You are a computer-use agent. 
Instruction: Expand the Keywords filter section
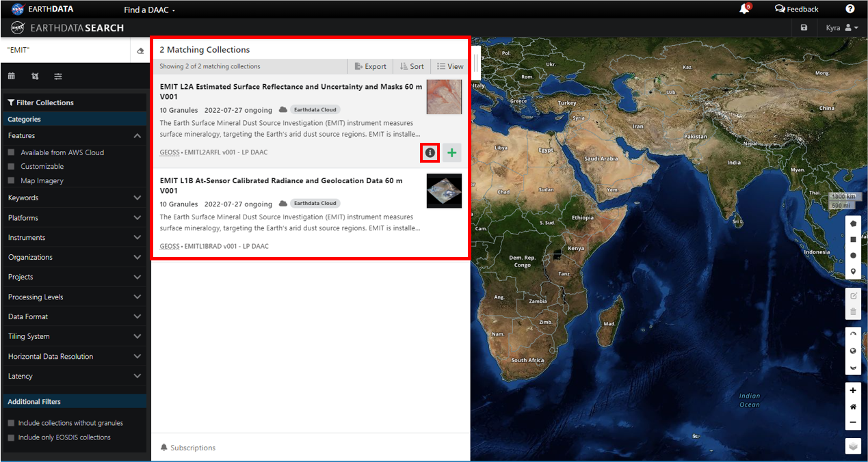pos(74,198)
